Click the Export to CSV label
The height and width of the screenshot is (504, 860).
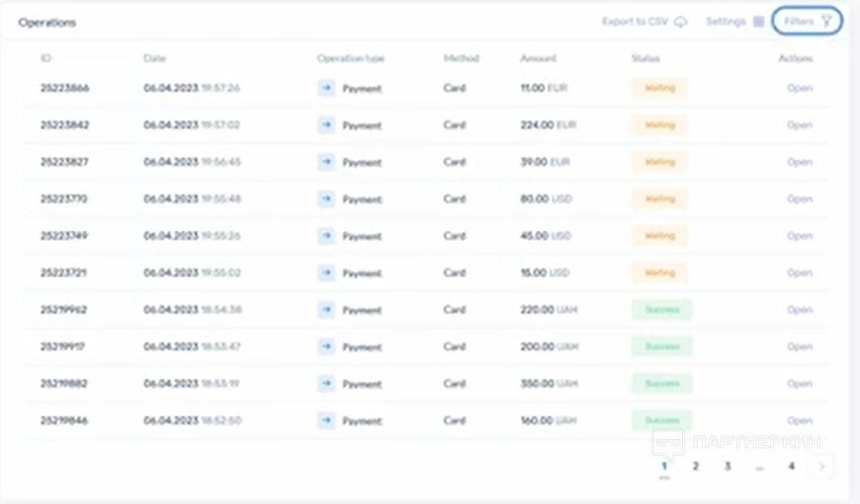(x=635, y=21)
